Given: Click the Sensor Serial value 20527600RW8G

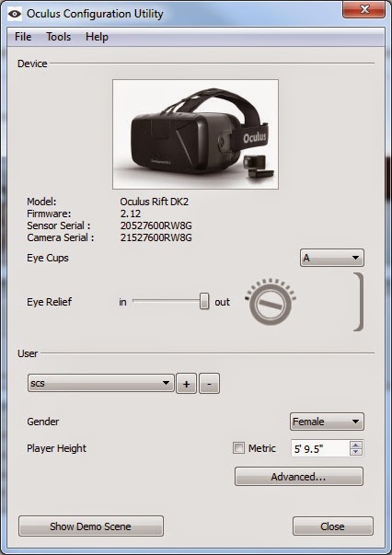Looking at the screenshot, I should click(x=156, y=225).
